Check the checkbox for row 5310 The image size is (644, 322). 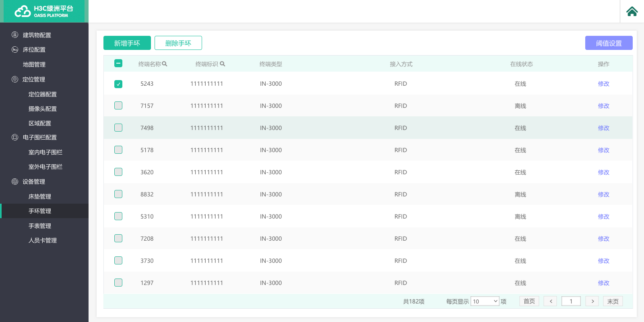tap(118, 216)
